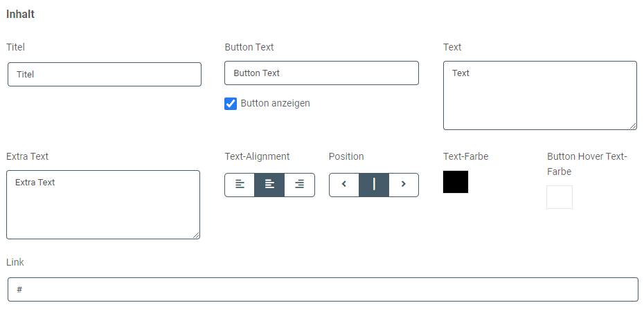The height and width of the screenshot is (314, 644).
Task: Select center text alignment icon
Action: point(269,185)
